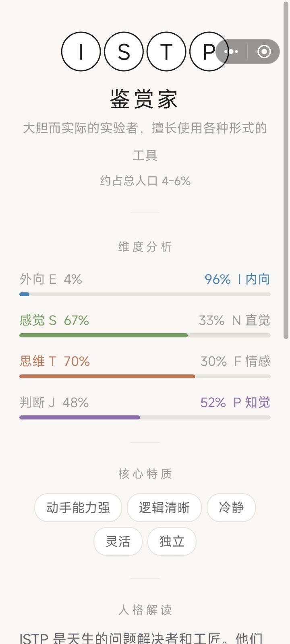Tap the letter P circle
Viewport: 290px width, 644px height.
(209, 52)
